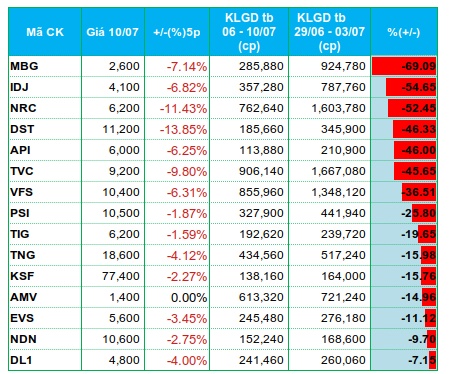Select the KLGD tb 06 - 10/07 header

coord(249,32)
